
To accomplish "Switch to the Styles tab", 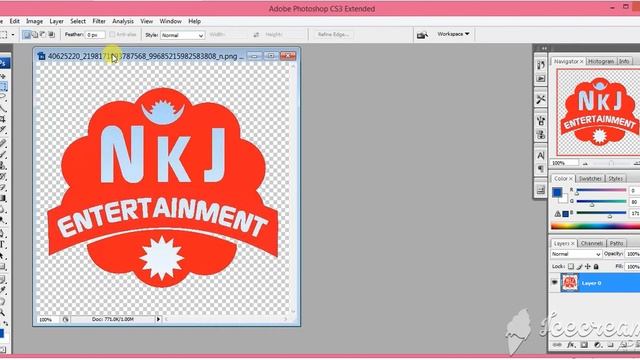I will pos(615,179).
